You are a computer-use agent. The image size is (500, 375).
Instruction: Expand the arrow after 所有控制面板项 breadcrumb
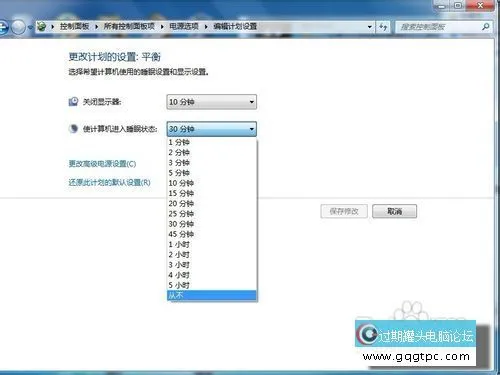(162, 26)
